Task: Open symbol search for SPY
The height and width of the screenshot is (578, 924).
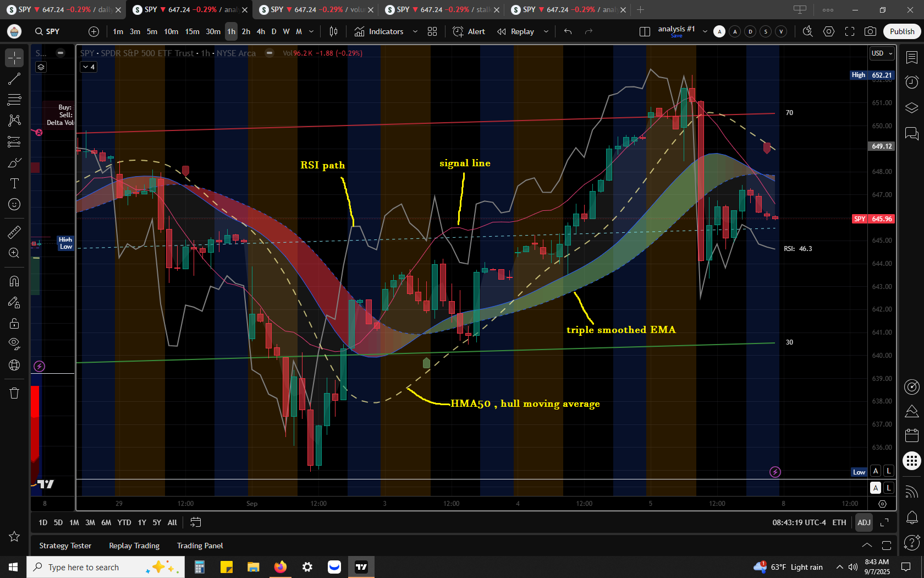Action: 47,31
